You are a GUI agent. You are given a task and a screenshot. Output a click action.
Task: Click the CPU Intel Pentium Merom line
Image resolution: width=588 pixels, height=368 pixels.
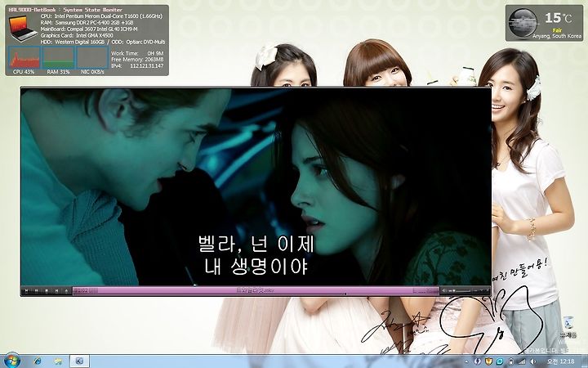[x=101, y=16]
